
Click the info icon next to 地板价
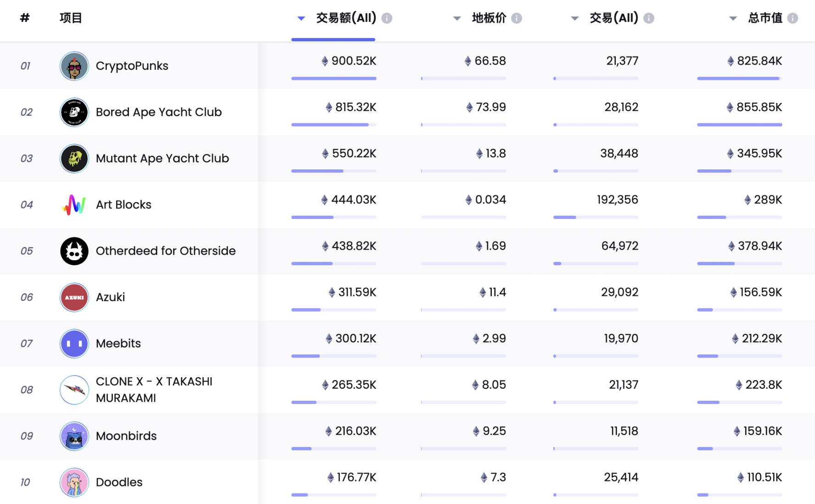(x=517, y=18)
